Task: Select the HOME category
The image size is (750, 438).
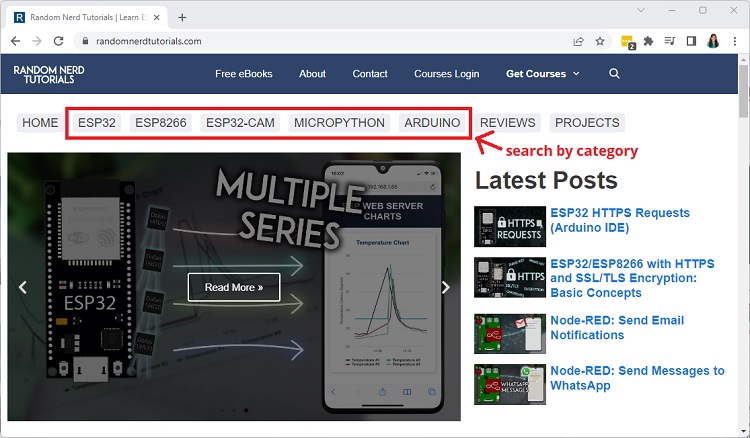Action: pyautogui.click(x=40, y=123)
